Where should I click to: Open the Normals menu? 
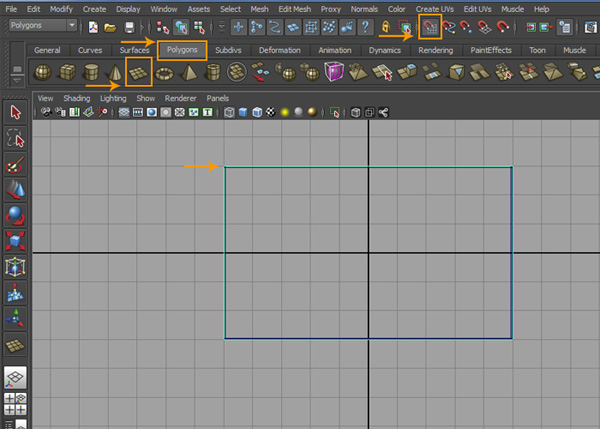(x=364, y=9)
